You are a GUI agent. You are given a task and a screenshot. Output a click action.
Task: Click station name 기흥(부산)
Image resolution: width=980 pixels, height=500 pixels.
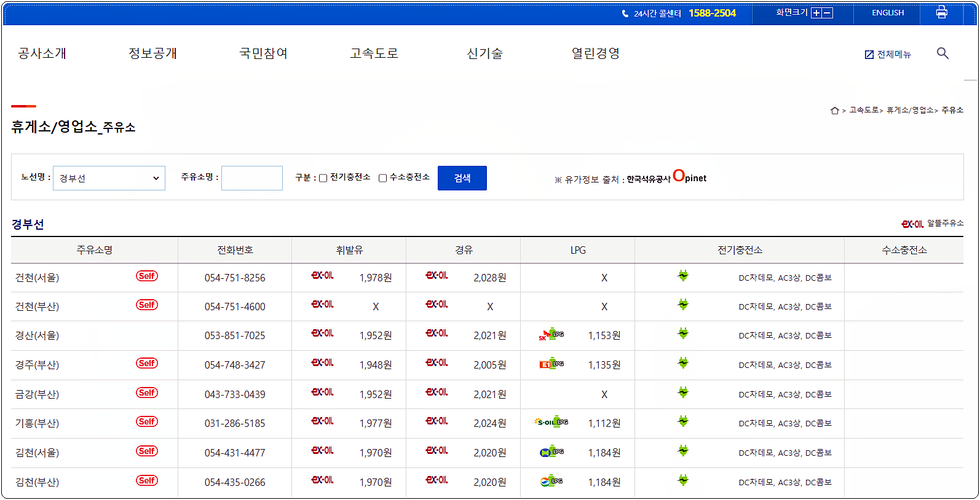point(37,423)
